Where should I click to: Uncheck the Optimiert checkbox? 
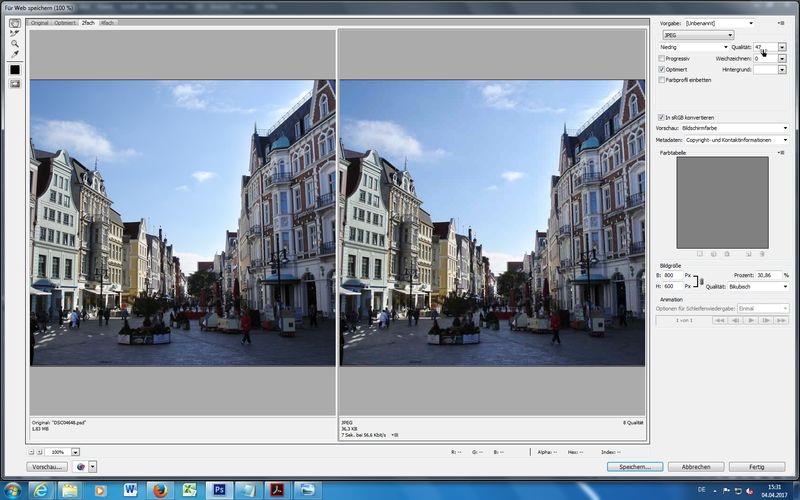(662, 69)
